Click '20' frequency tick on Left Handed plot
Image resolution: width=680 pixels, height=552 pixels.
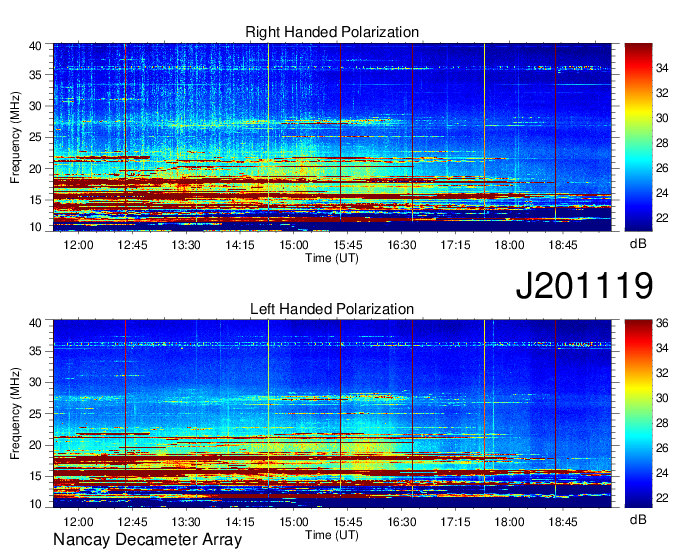(36, 445)
